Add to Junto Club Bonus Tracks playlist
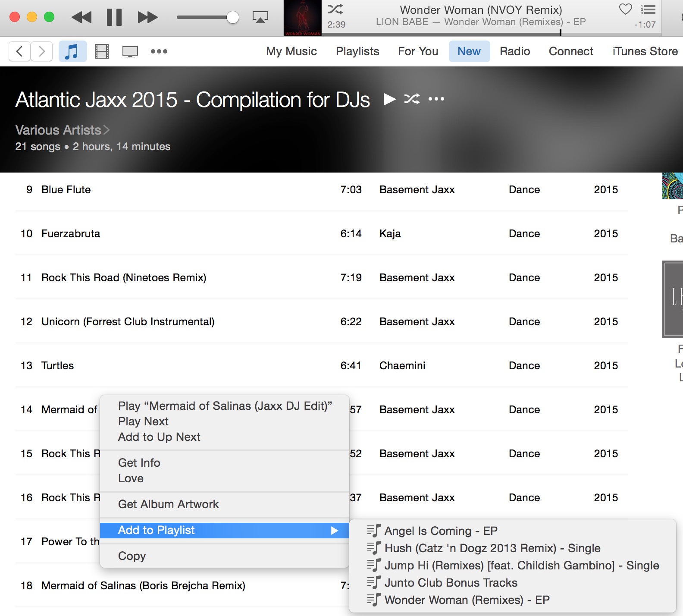Image resolution: width=683 pixels, height=616 pixels. (512, 583)
